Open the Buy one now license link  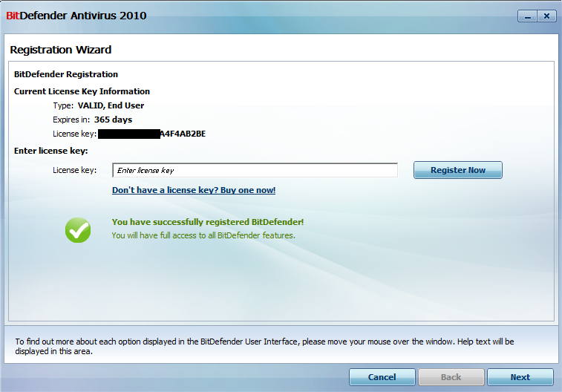194,190
